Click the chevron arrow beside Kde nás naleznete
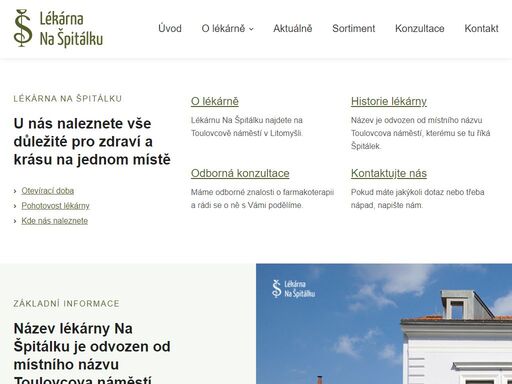 15,221
